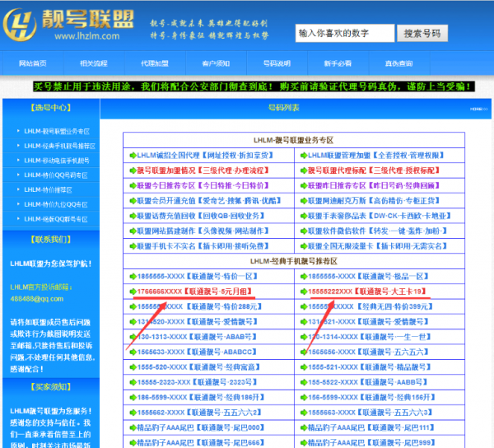Click the more link in 号码列表 header
The image size is (494, 448).
[478, 109]
